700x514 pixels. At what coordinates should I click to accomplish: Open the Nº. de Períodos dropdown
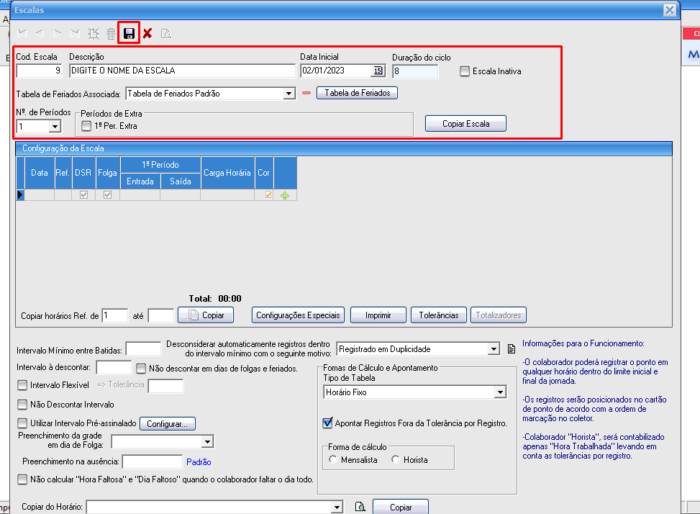pos(54,126)
